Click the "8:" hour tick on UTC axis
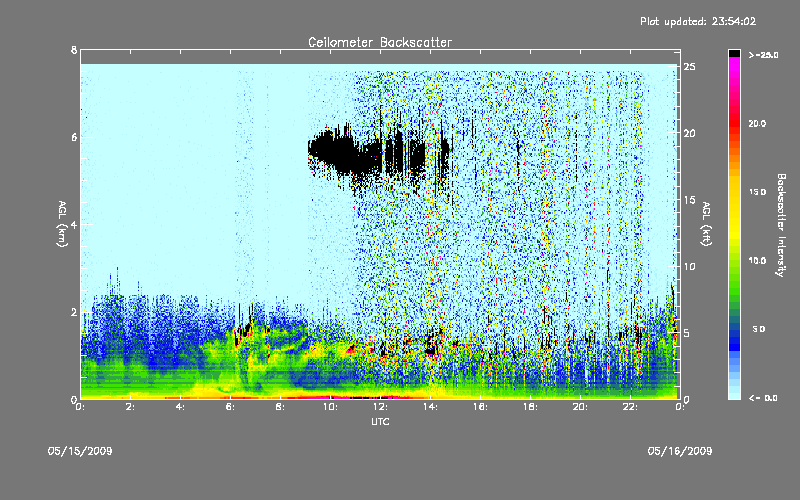 (280, 407)
